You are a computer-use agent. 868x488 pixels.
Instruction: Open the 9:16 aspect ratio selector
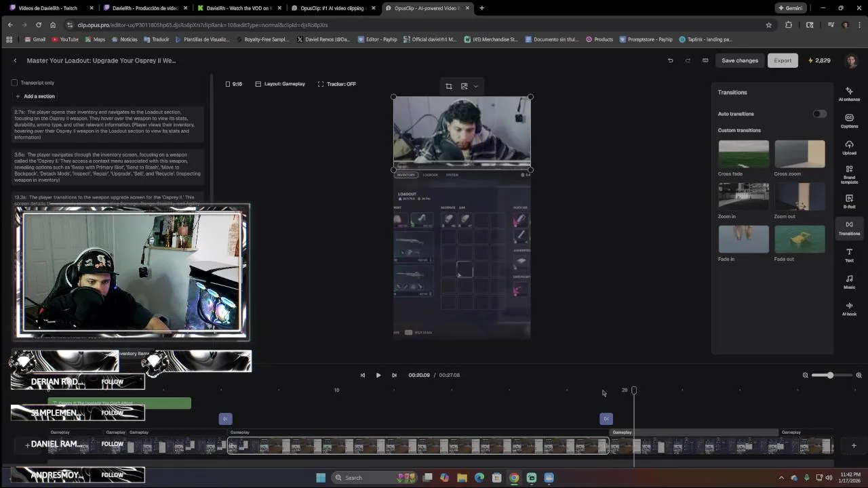[233, 84]
